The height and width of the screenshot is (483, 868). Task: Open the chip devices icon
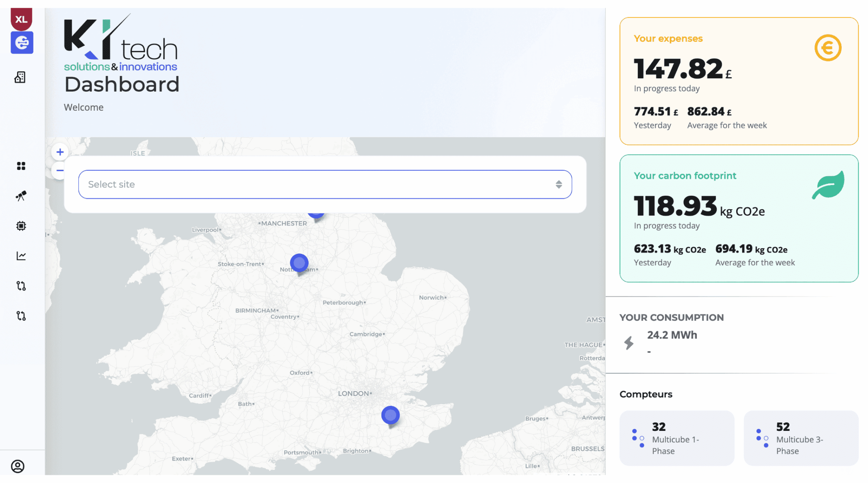(21, 226)
